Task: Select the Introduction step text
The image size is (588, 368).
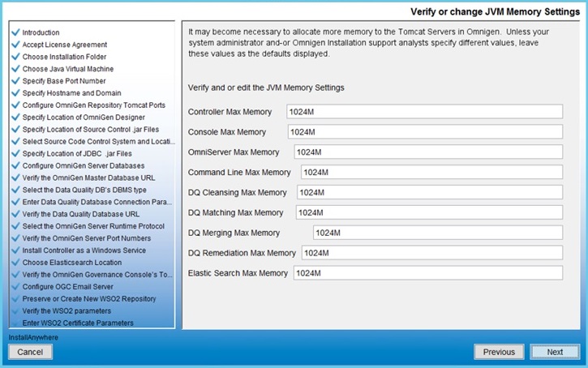Action: 41,32
